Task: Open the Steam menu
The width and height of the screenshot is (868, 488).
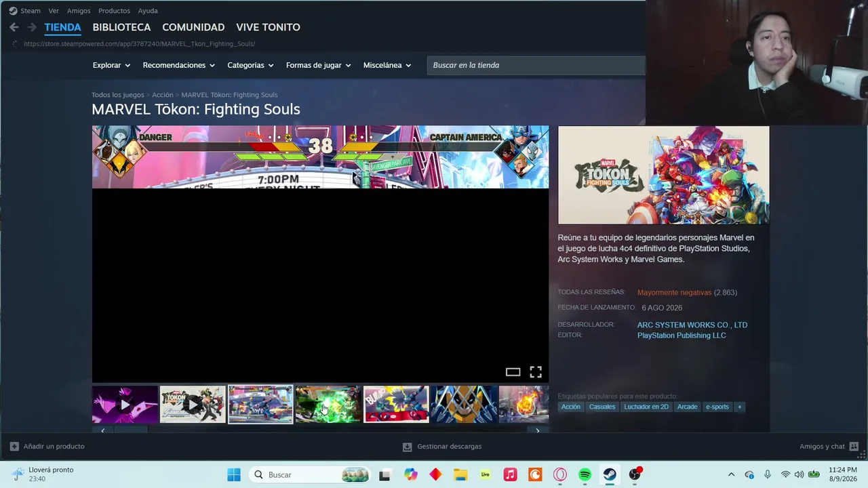Action: (x=25, y=11)
